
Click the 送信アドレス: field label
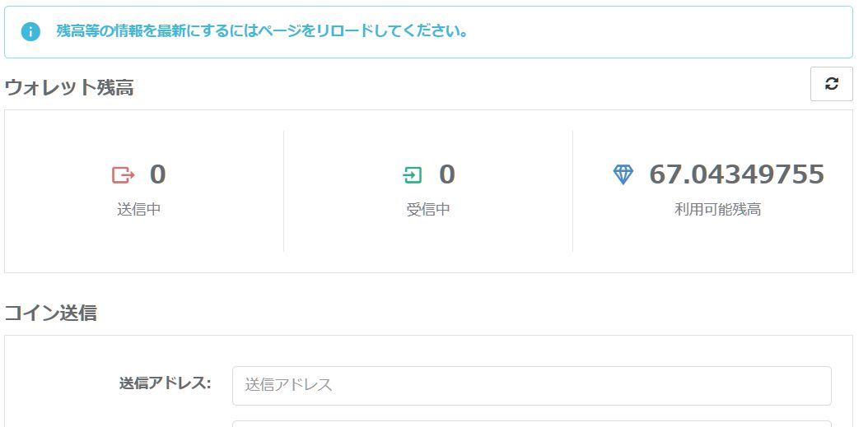pos(165,383)
